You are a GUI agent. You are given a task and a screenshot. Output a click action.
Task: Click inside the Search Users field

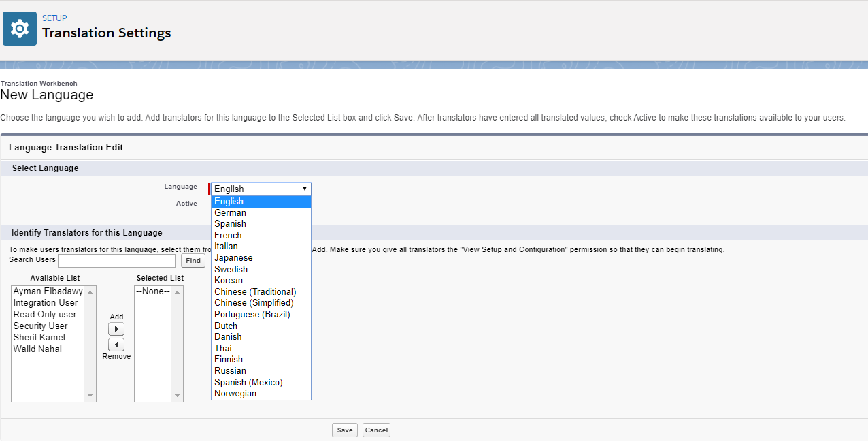point(116,260)
